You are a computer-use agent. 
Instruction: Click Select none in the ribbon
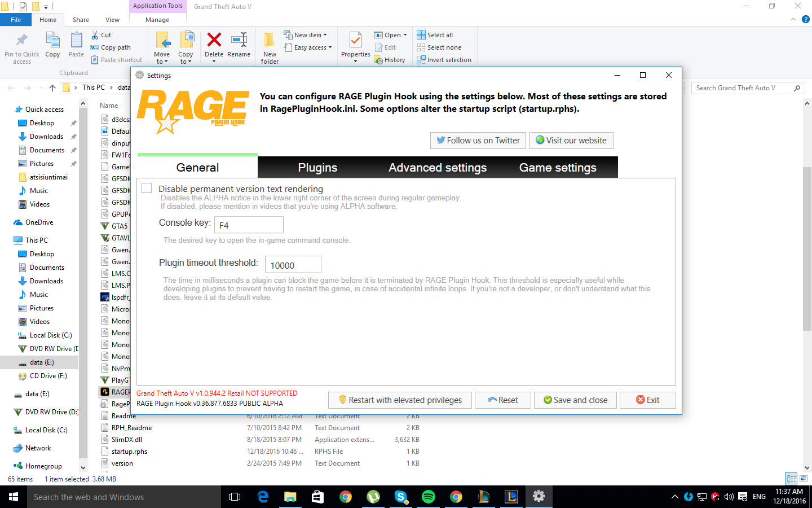pos(439,47)
